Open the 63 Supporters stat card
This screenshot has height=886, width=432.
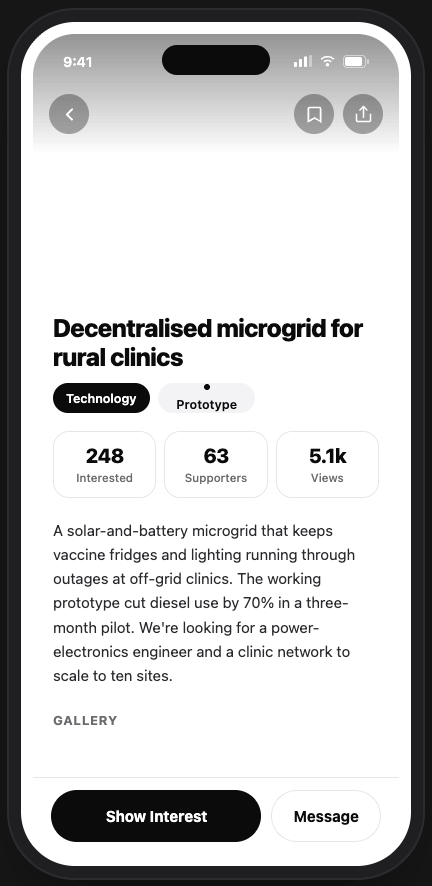point(216,464)
